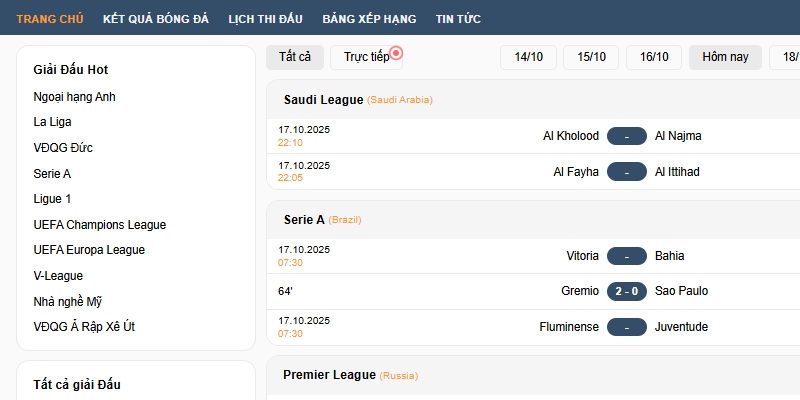The width and height of the screenshot is (800, 400).
Task: Open UEFA Champions League link
Action: [99, 225]
